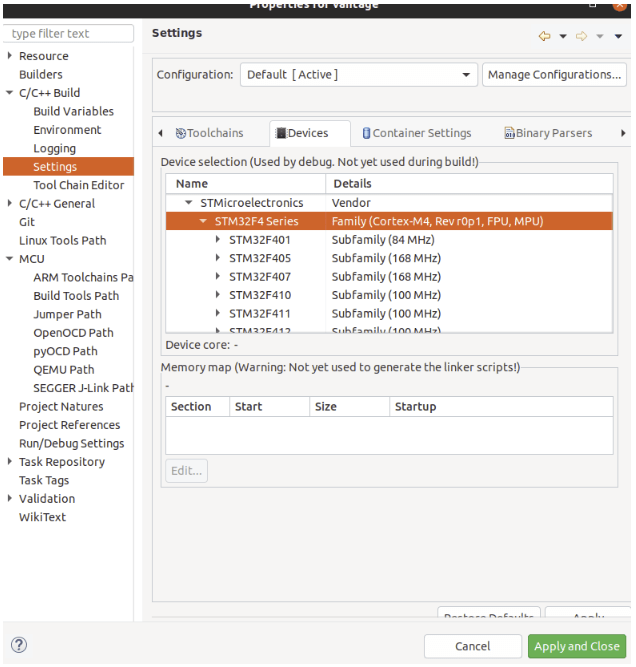The image size is (636, 667).
Task: Click the back navigation arrow icon
Action: (x=545, y=36)
